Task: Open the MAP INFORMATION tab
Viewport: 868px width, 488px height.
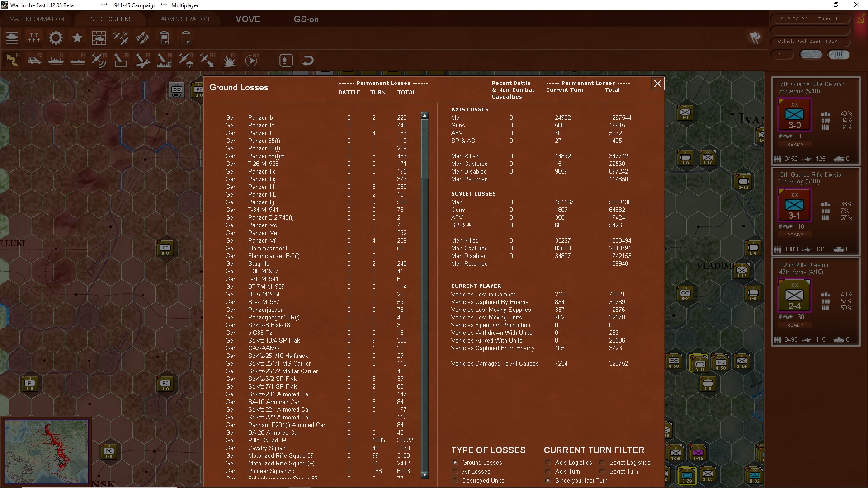Action: pos(37,19)
